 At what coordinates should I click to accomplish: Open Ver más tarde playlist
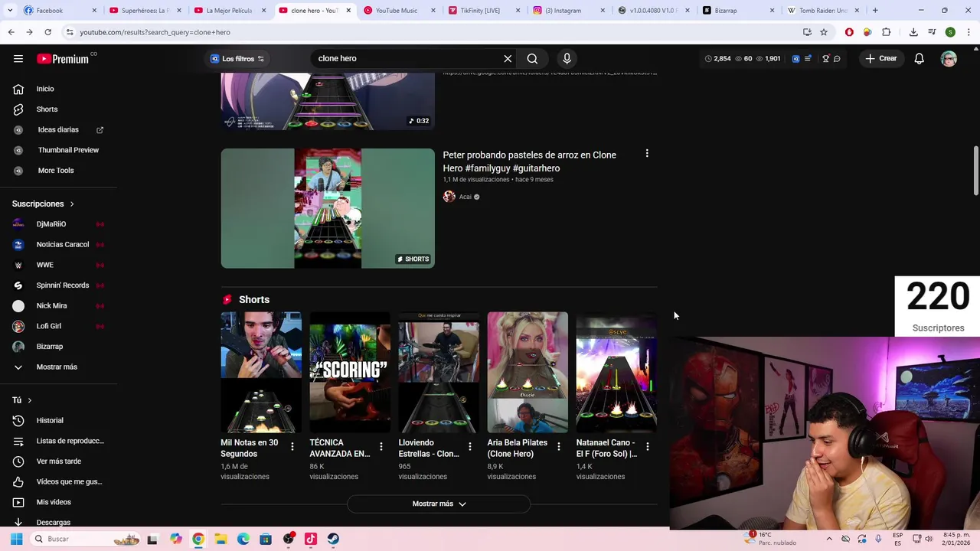tap(58, 461)
